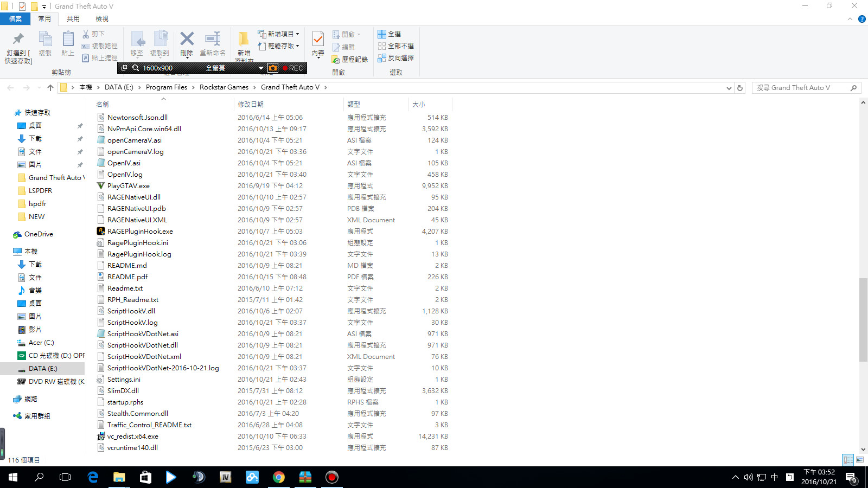Click the blue help question mark icon
The height and width of the screenshot is (488, 868).
click(861, 19)
